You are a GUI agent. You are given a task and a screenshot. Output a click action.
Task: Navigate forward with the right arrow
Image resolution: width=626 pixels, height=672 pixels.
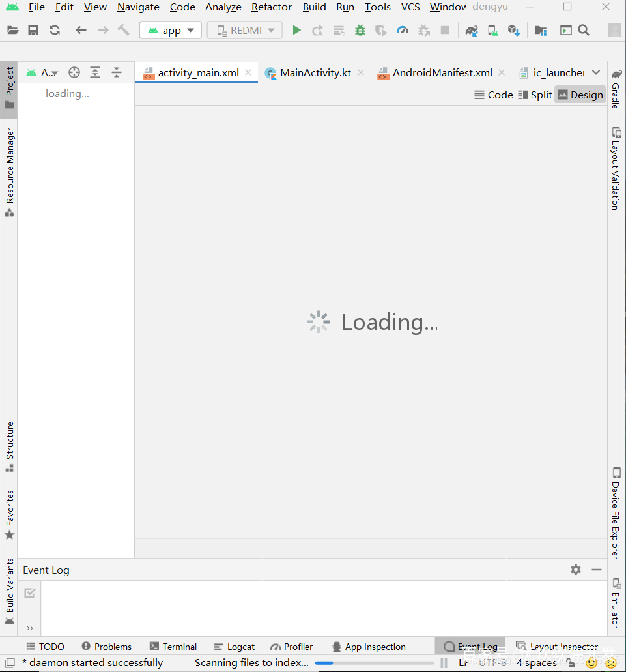[103, 31]
